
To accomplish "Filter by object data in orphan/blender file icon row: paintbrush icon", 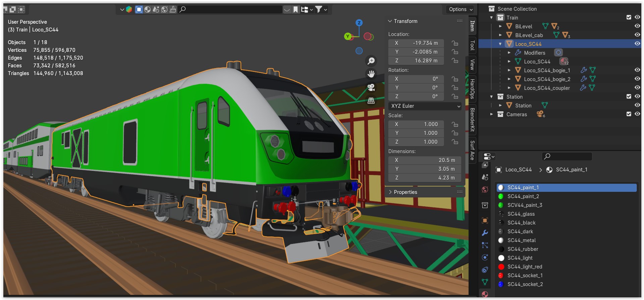I will point(173,9).
